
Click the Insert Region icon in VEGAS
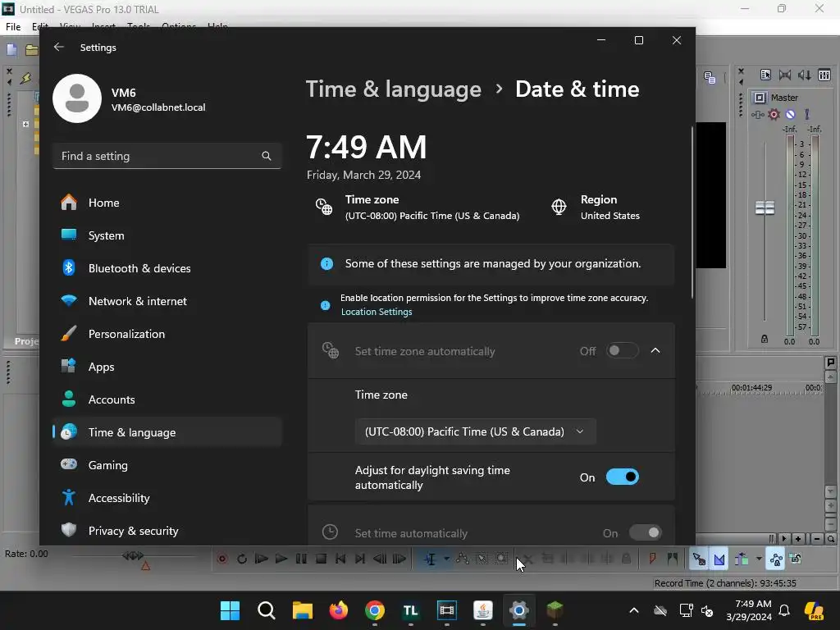[x=673, y=559]
